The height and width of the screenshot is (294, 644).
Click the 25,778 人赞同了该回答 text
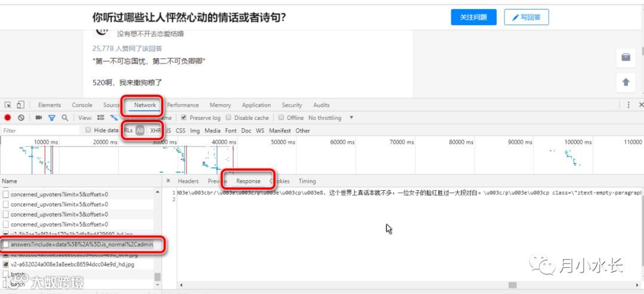(127, 48)
